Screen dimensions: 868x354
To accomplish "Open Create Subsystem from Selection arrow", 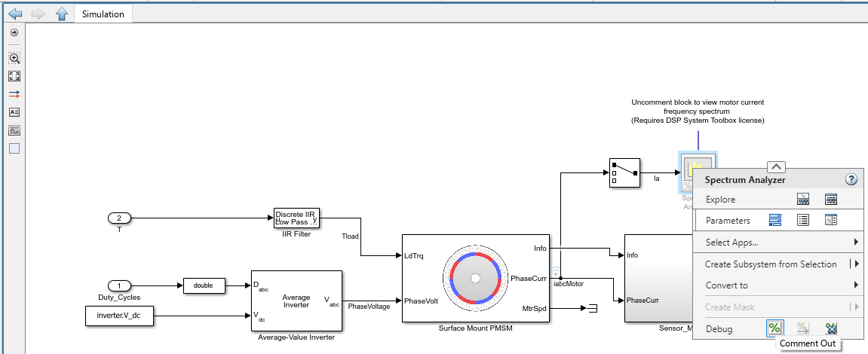I will point(856,264).
